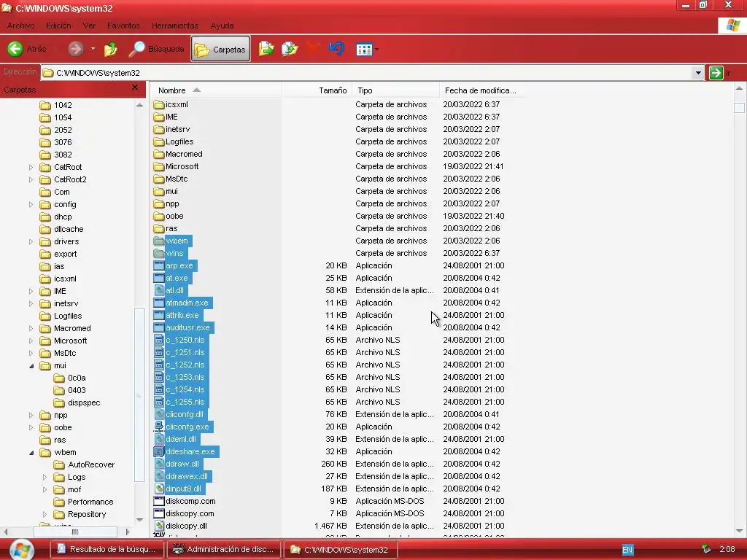Click the Views grid icon
The image size is (747, 560).
(364, 49)
